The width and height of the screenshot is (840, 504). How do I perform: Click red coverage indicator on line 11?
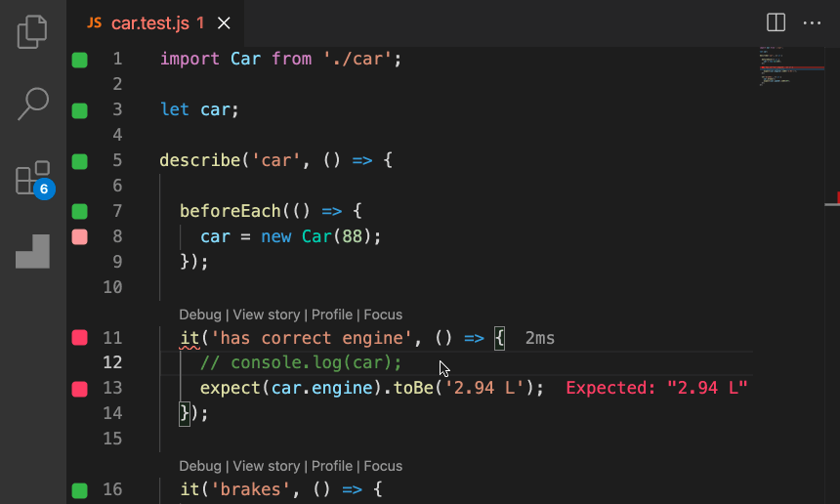pos(79,338)
